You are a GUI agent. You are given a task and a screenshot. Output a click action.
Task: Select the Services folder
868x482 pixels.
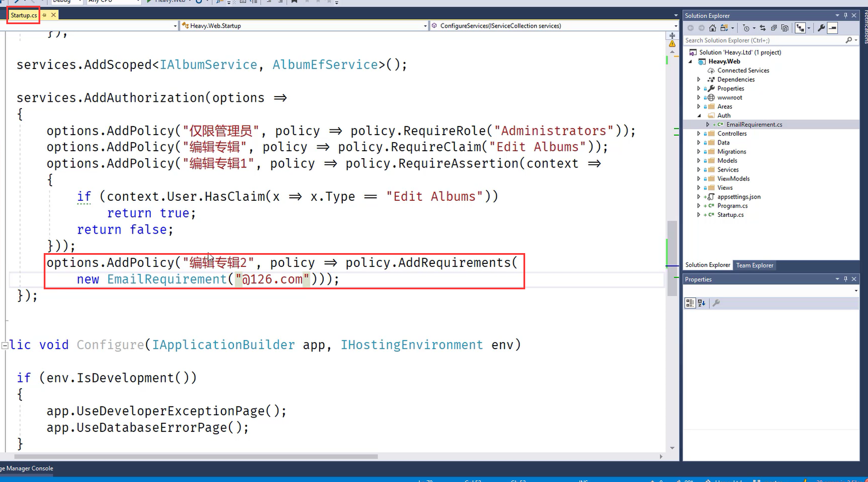pos(728,170)
